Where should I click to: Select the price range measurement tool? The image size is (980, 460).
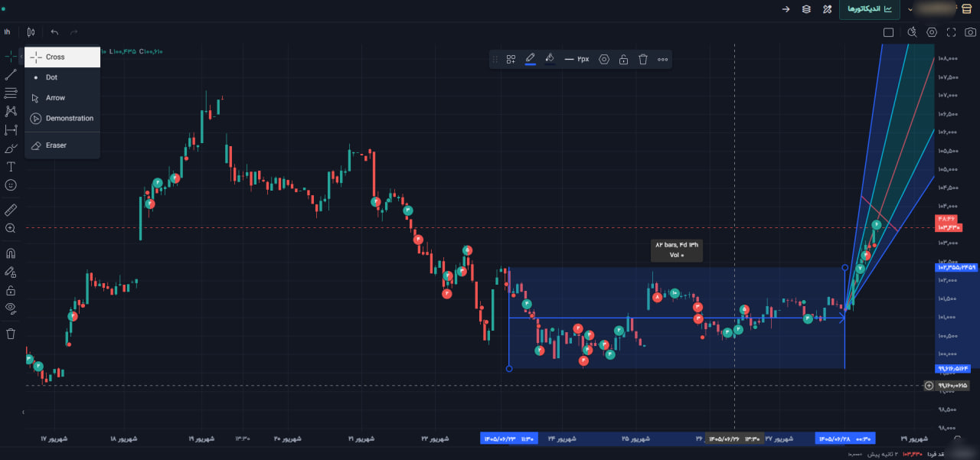(11, 130)
